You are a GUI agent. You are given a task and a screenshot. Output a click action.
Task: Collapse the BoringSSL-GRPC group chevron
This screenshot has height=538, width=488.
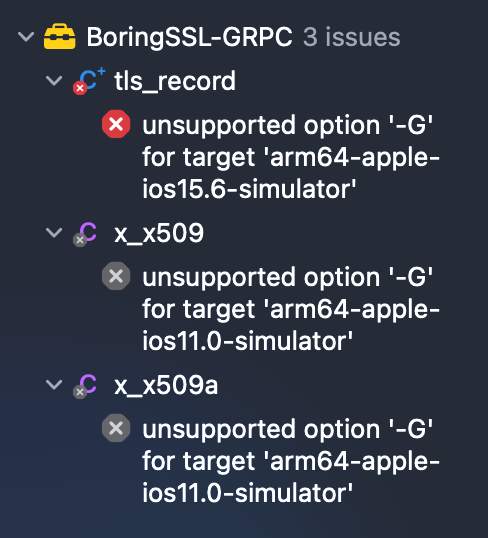(x=26, y=36)
